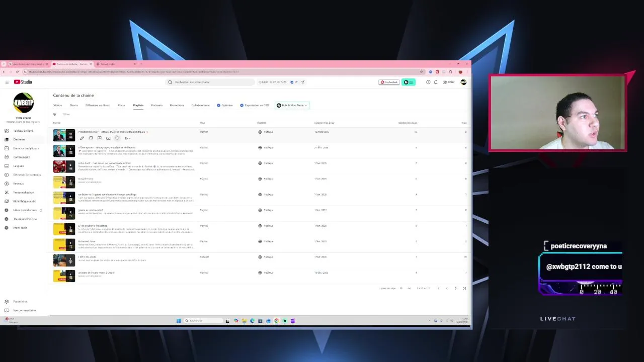Bookmark page with the star icon
Viewport: 644px width, 362px height.
[x=421, y=71]
